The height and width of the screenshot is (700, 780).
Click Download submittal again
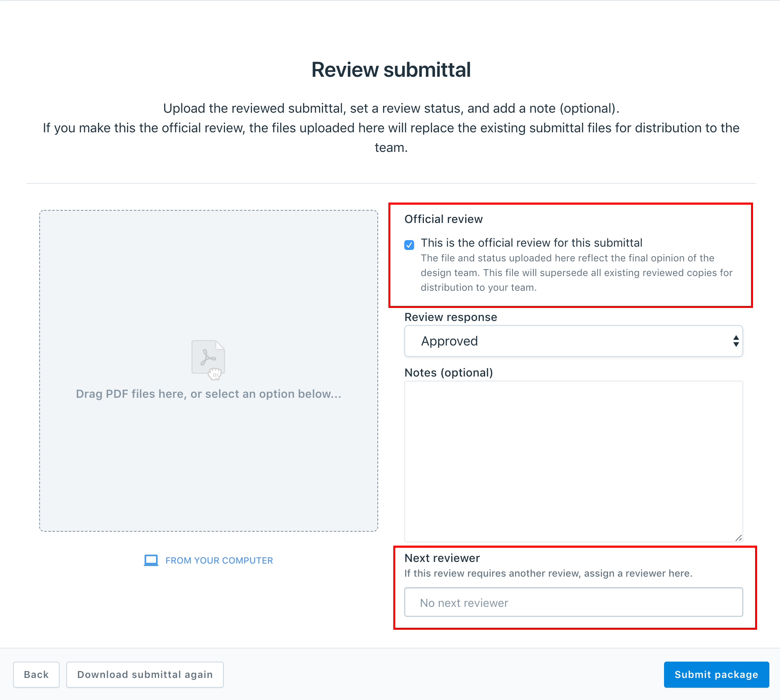tap(145, 675)
